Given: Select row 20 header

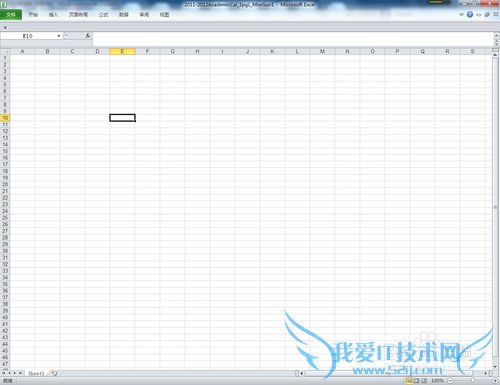Looking at the screenshot, I should [5, 184].
